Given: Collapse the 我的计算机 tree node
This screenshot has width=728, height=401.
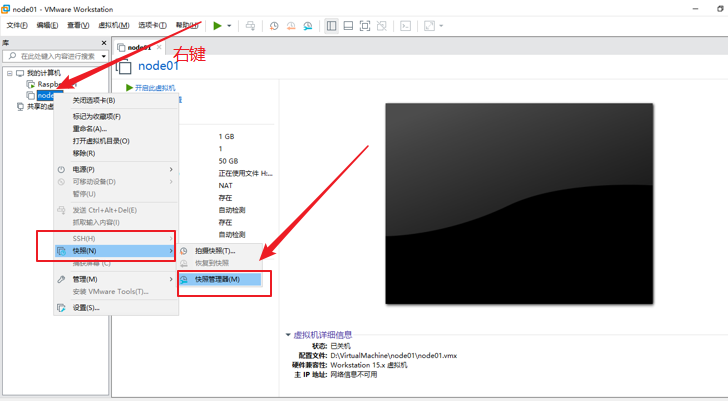Looking at the screenshot, I should point(9,73).
